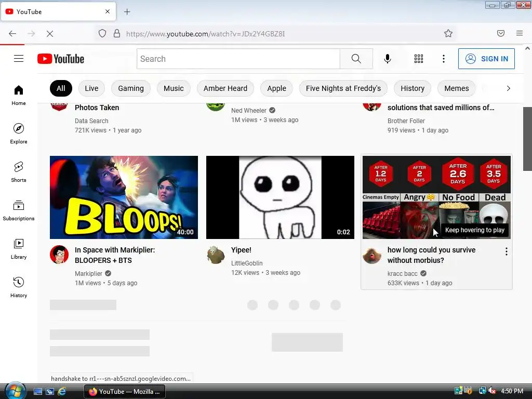
Task: Click the site padlock icon
Action: point(117,34)
